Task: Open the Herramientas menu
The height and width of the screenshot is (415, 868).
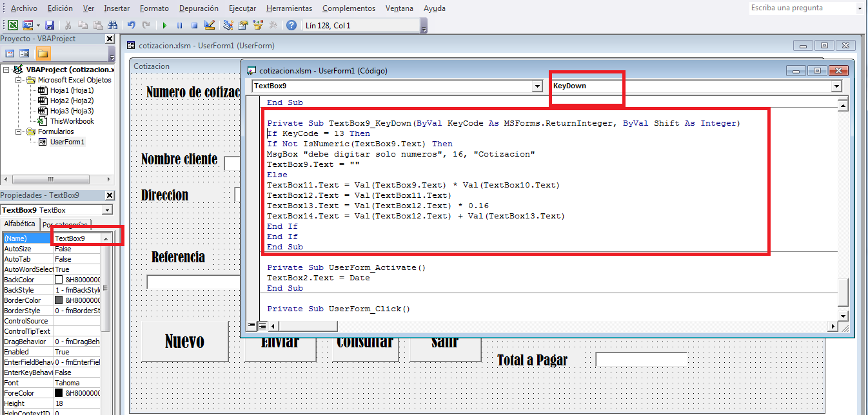Action: [x=288, y=8]
